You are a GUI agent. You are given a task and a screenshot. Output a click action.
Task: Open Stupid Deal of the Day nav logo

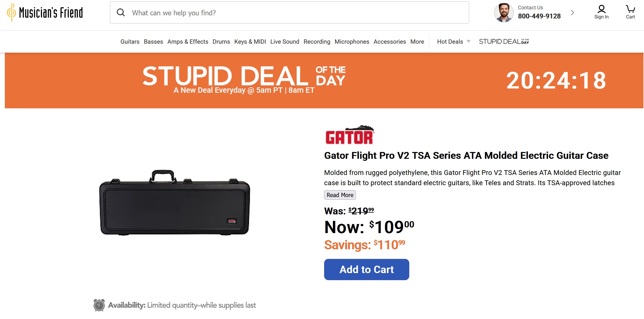pyautogui.click(x=504, y=42)
